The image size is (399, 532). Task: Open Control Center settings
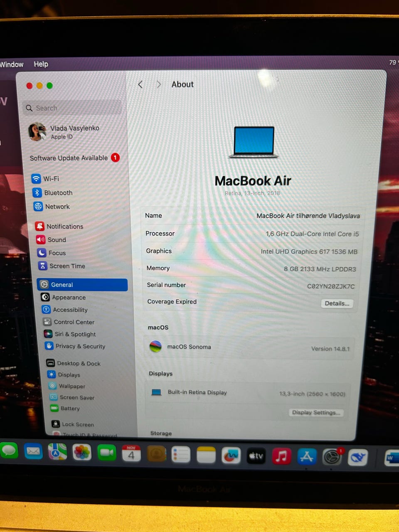(69, 322)
